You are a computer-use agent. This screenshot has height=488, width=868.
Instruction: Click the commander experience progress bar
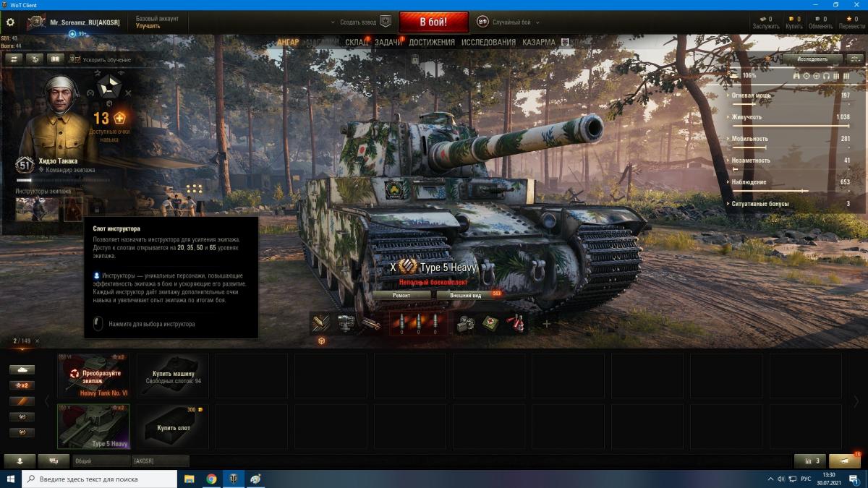coord(62,181)
